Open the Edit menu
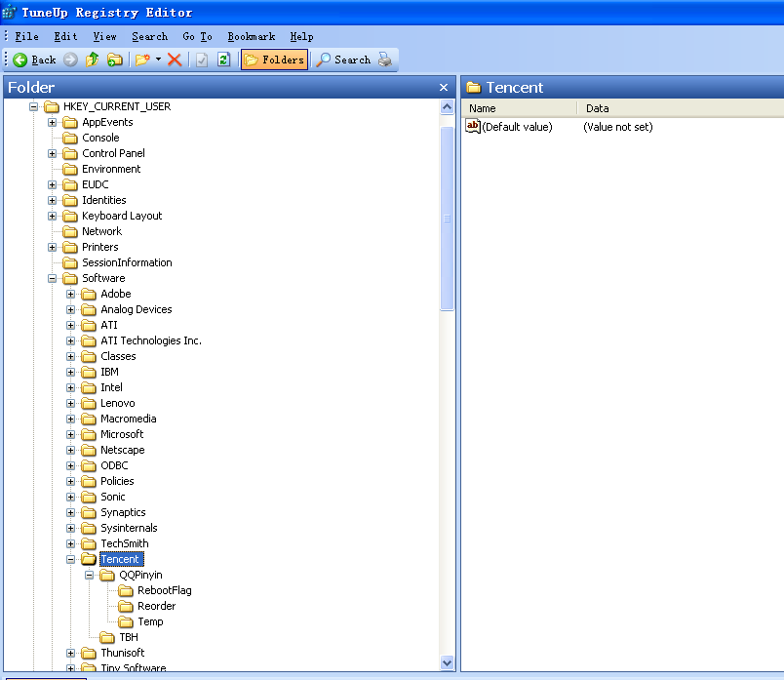 pos(65,36)
